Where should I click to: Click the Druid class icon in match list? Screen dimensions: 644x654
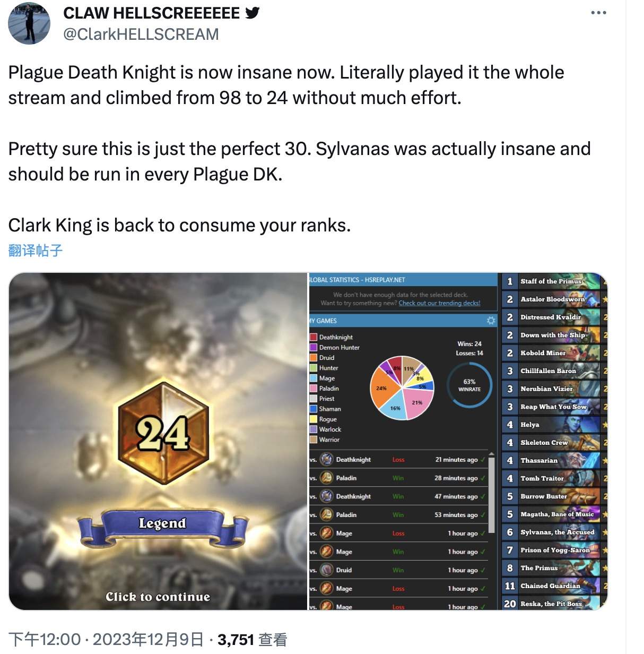327,570
